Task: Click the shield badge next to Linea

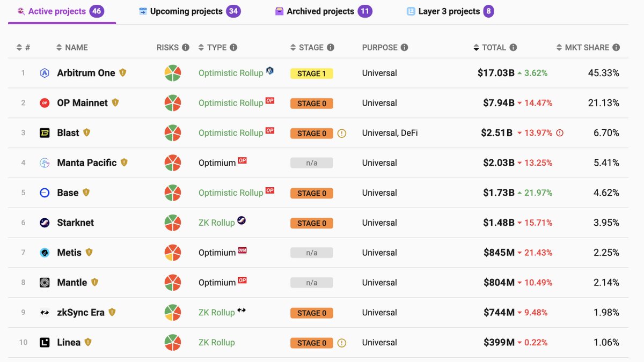Action: pyautogui.click(x=87, y=342)
